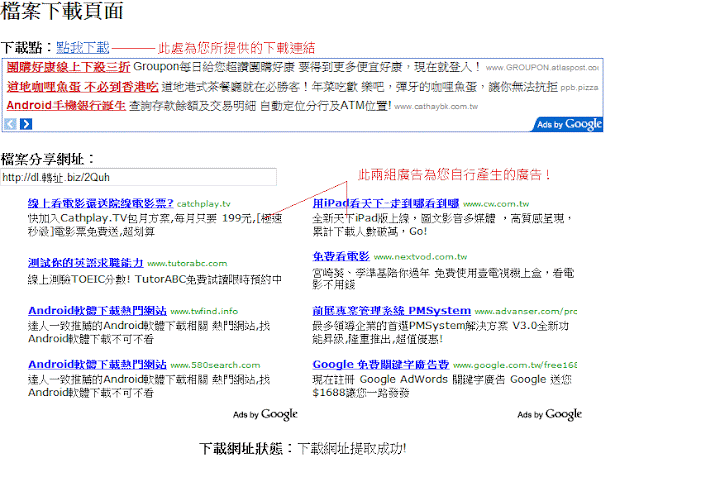The width and height of the screenshot is (720, 482).
Task: Click Ads by Google label under right ad column
Action: click(550, 415)
